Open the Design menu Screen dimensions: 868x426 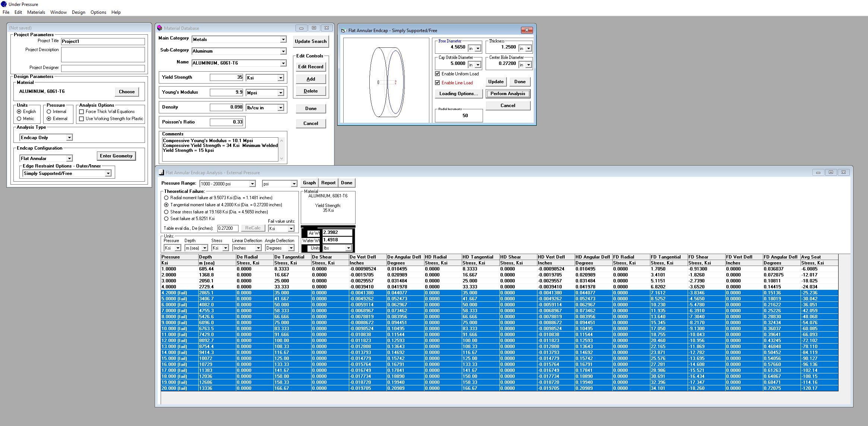(x=79, y=12)
